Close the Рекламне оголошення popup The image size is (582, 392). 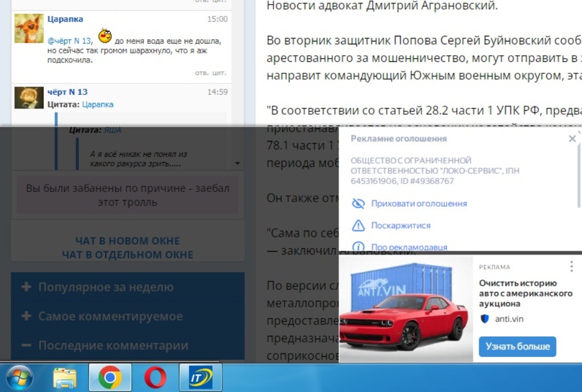point(572,139)
